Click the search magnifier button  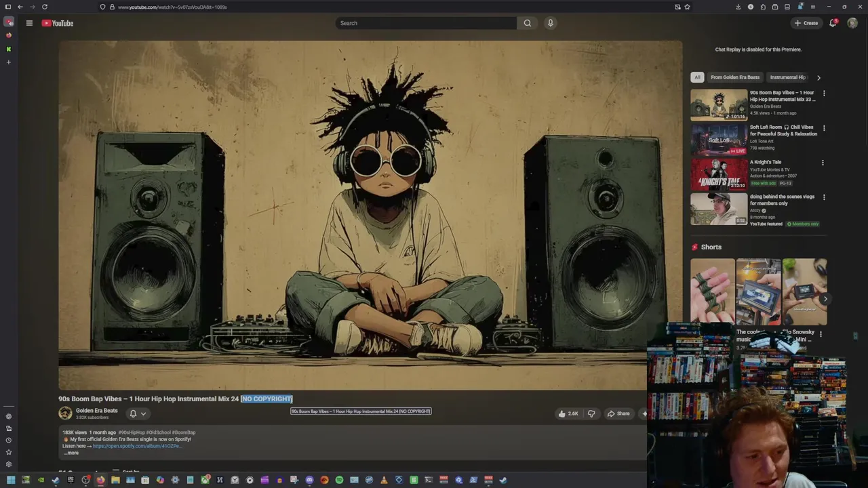click(528, 23)
